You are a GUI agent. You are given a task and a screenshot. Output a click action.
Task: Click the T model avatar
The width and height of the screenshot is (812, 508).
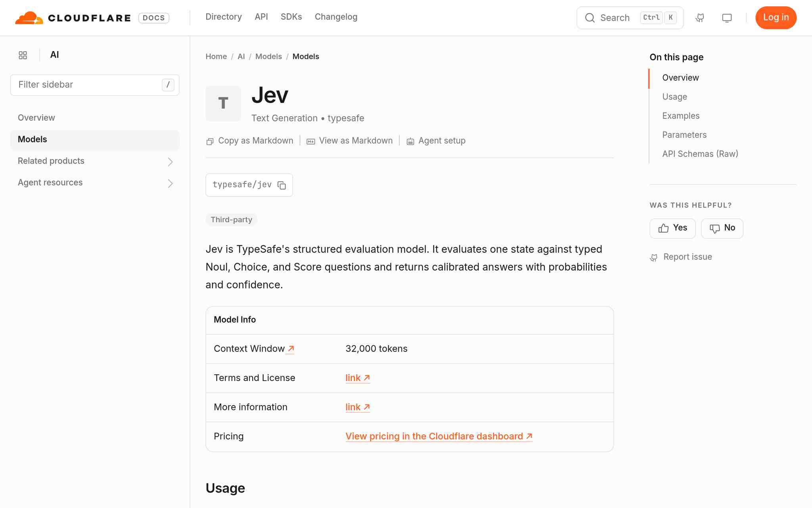click(x=223, y=103)
